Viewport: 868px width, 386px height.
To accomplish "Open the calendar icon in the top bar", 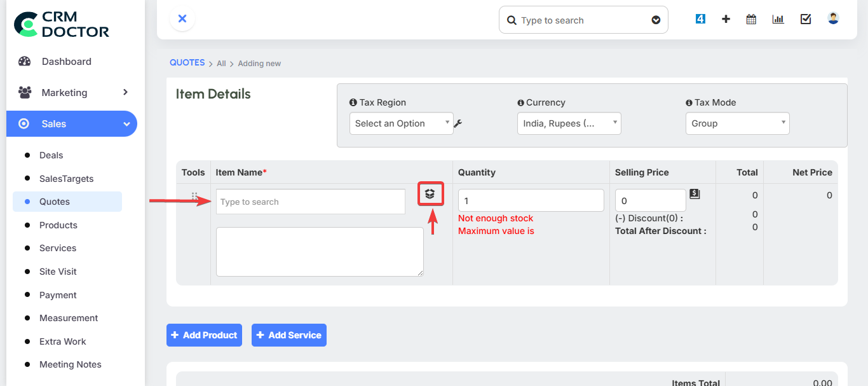I will (x=751, y=19).
